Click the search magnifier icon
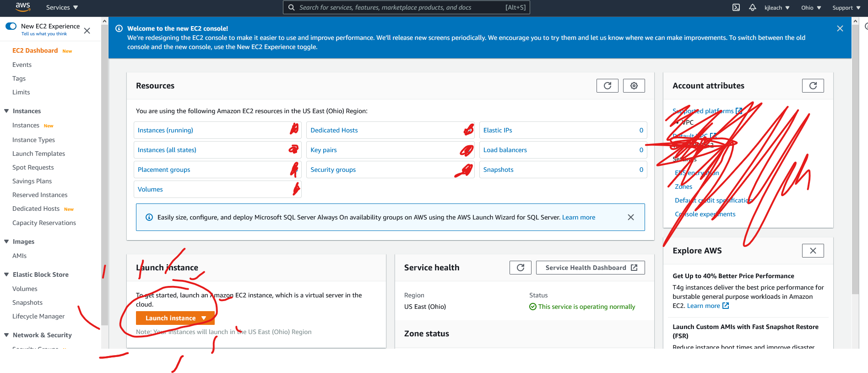The image size is (868, 373). [291, 7]
